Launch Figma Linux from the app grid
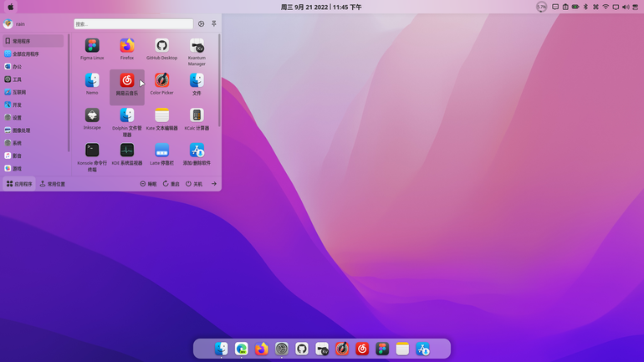This screenshot has width=644, height=362. coord(92,48)
